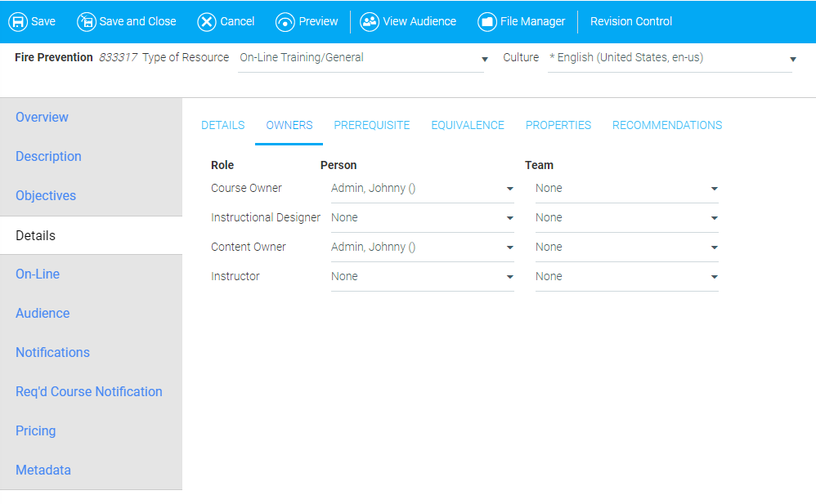Click the Preview eye icon
The height and width of the screenshot is (504, 816).
285,22
